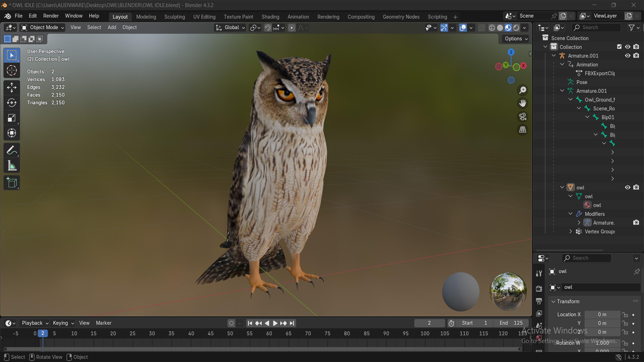Click the add workspace plus button
The image size is (644, 362).
[455, 17]
